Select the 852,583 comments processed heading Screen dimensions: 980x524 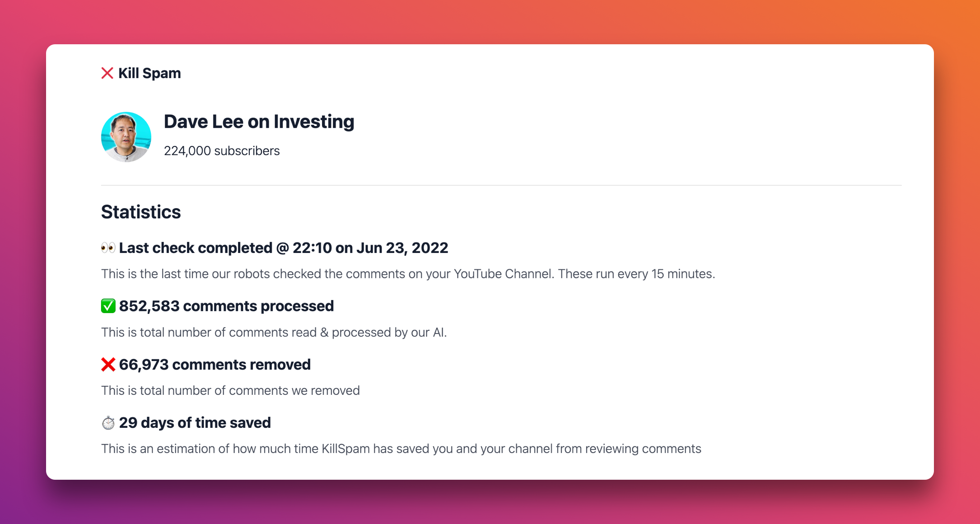[x=226, y=306]
